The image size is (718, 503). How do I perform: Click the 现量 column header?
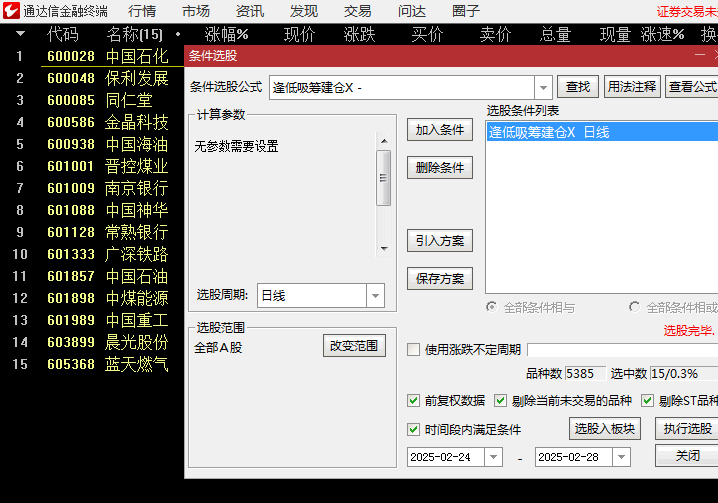coord(615,34)
